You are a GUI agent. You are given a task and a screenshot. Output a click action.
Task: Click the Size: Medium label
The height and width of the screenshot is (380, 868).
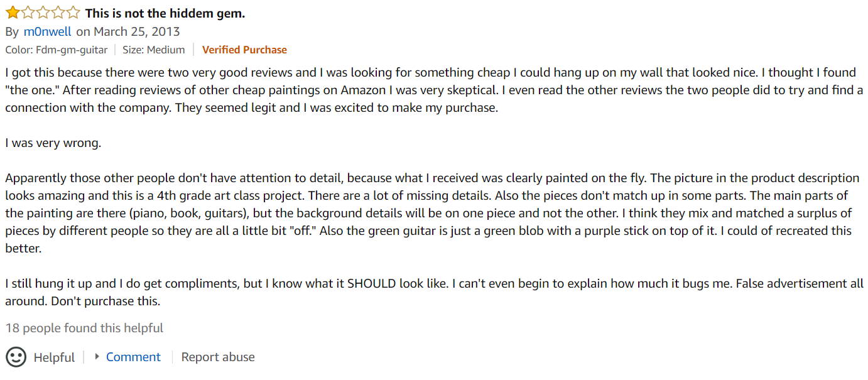(153, 50)
